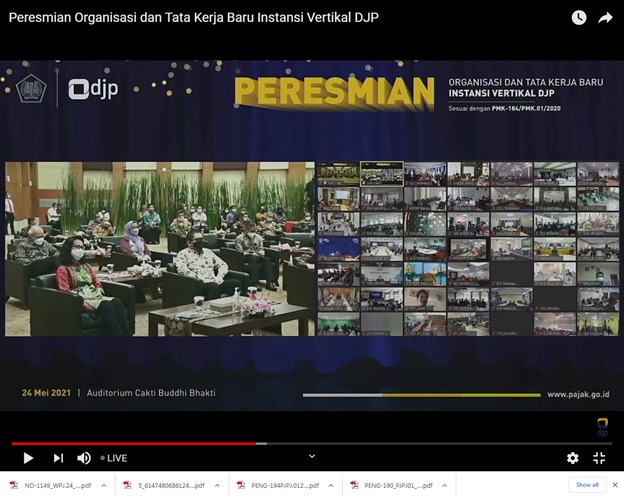624x499 pixels.
Task: Skip to the next video
Action: coord(58,458)
